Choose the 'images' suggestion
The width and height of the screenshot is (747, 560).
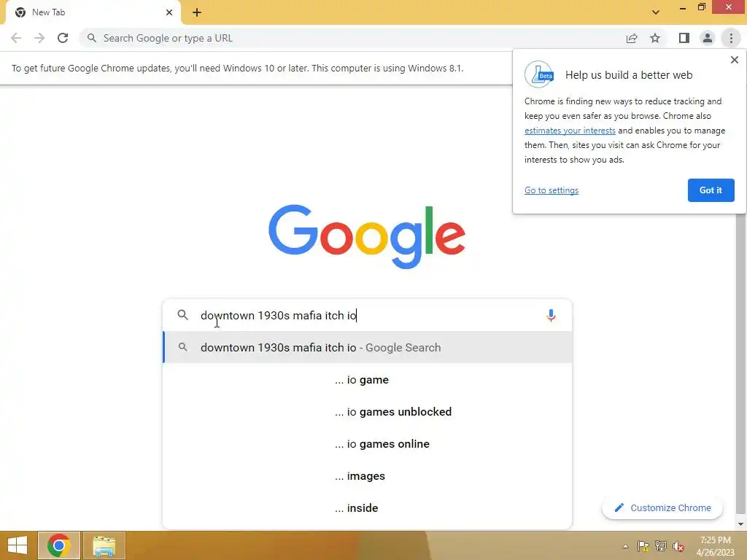pos(368,475)
